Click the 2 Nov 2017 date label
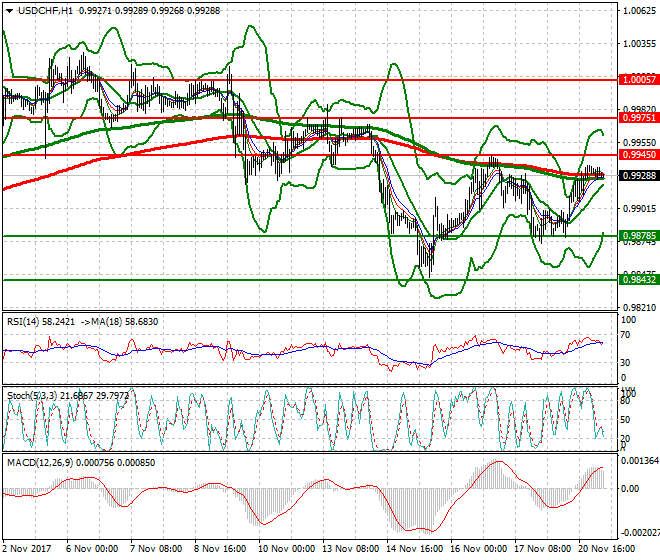 pos(26,548)
